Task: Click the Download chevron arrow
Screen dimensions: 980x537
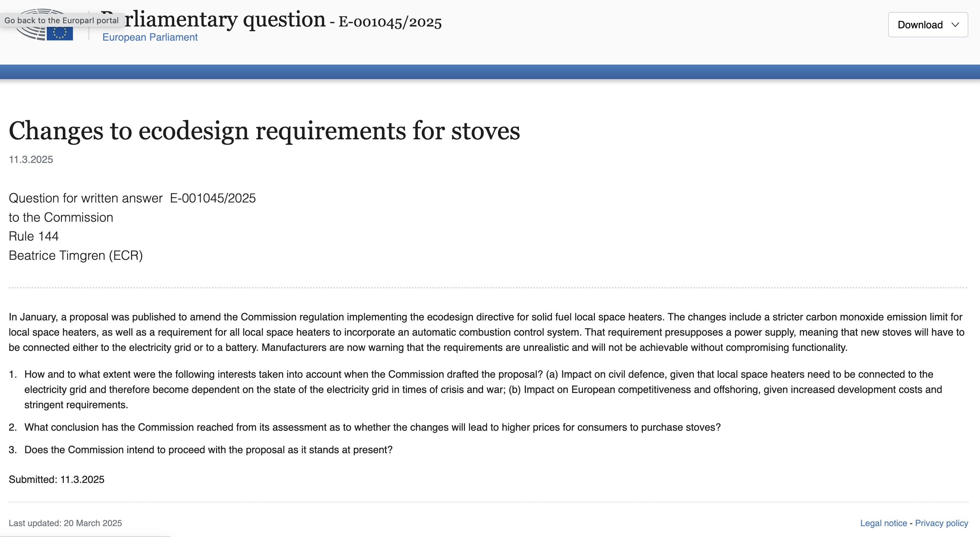Action: 955,25
